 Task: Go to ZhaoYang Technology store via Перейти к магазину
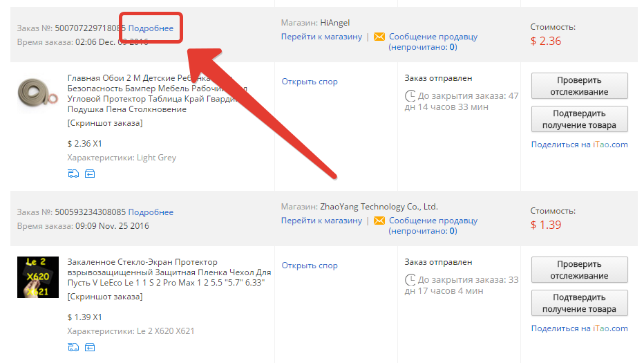tap(321, 221)
